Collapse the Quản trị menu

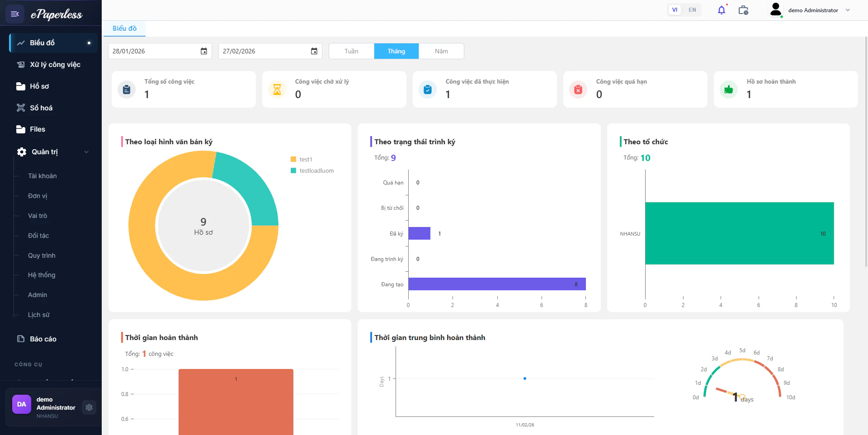pos(86,152)
